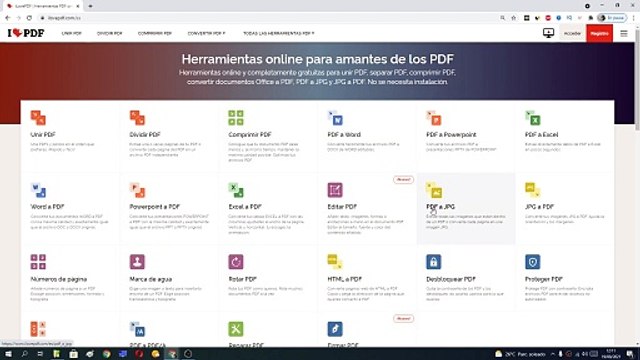This screenshot has height=360, width=640.
Task: Click the Acceder login button
Action: click(572, 33)
